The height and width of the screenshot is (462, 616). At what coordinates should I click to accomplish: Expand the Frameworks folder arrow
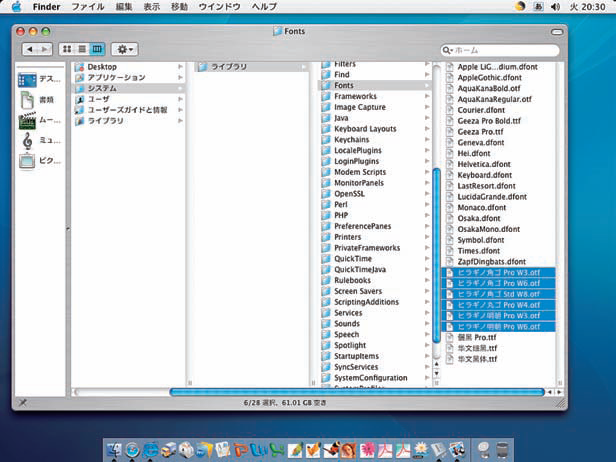427,96
